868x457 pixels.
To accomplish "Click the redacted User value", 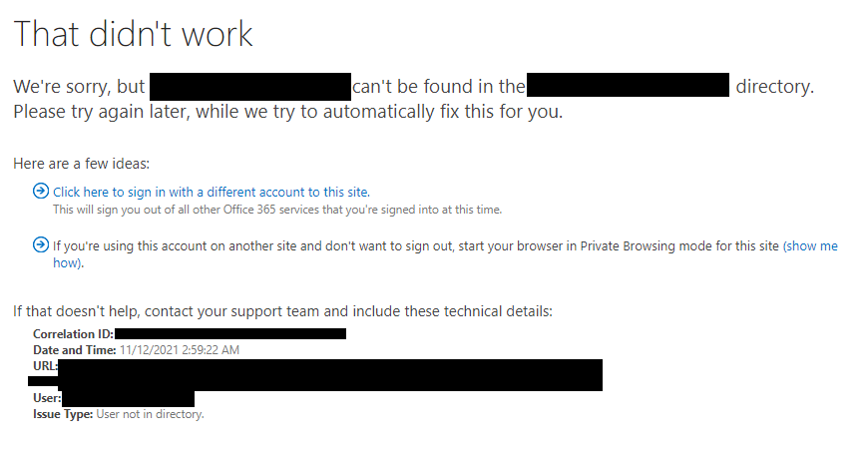I will pos(128,399).
